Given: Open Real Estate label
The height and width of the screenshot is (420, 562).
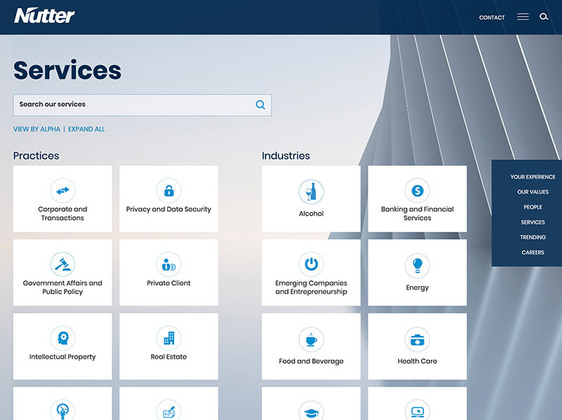Looking at the screenshot, I should pyautogui.click(x=169, y=357).
